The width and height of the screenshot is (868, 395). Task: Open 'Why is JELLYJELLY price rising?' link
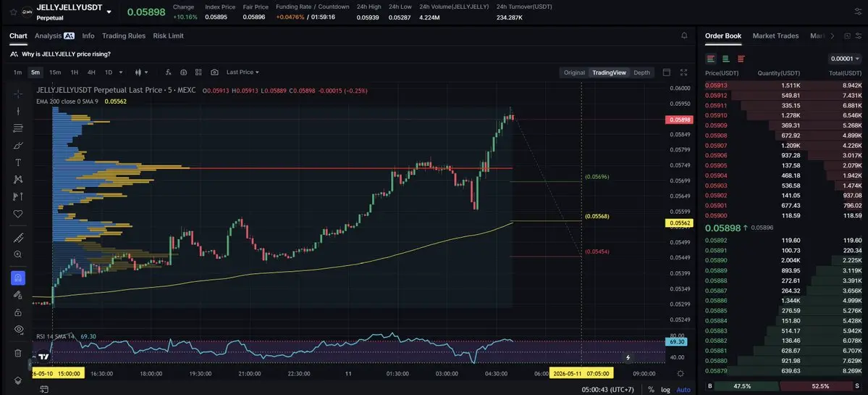coord(66,54)
